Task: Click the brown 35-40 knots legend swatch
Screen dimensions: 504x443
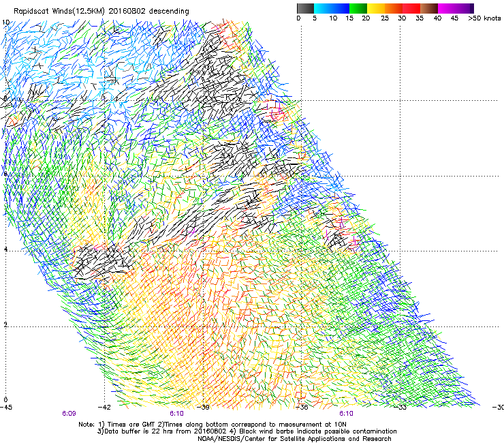Action: (x=429, y=8)
